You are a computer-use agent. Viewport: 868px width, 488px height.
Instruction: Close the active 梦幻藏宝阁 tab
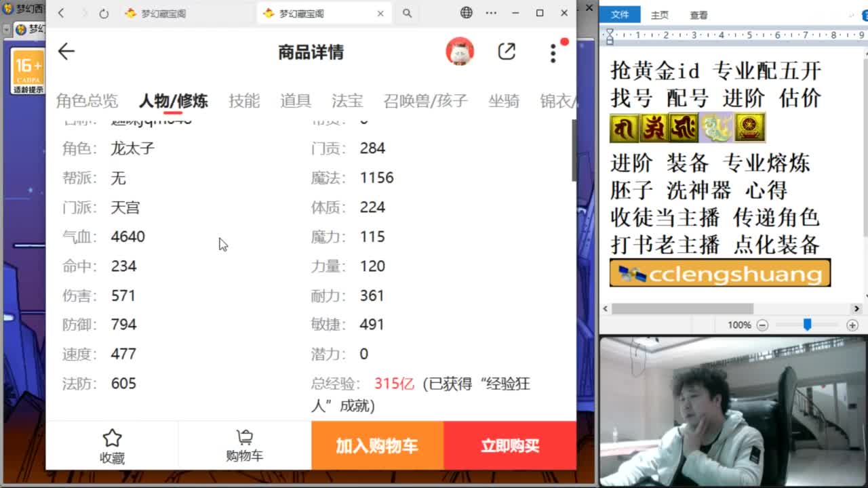point(380,13)
